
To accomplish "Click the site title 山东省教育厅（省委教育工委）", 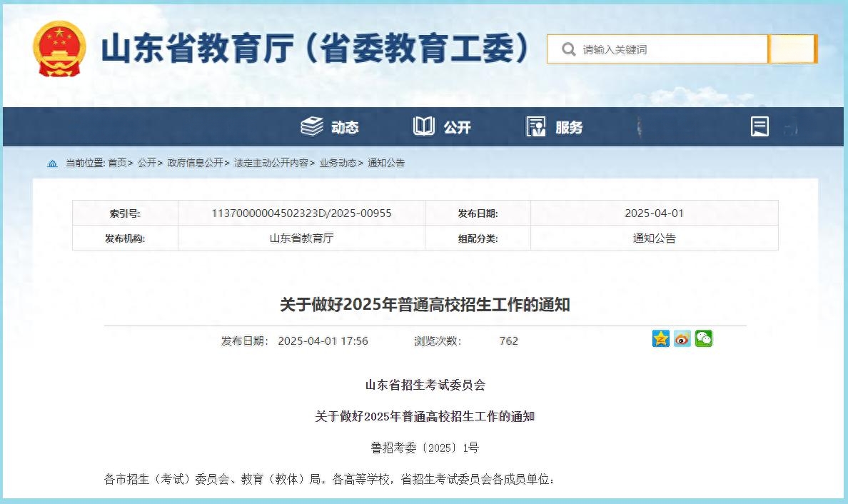I will (316, 48).
